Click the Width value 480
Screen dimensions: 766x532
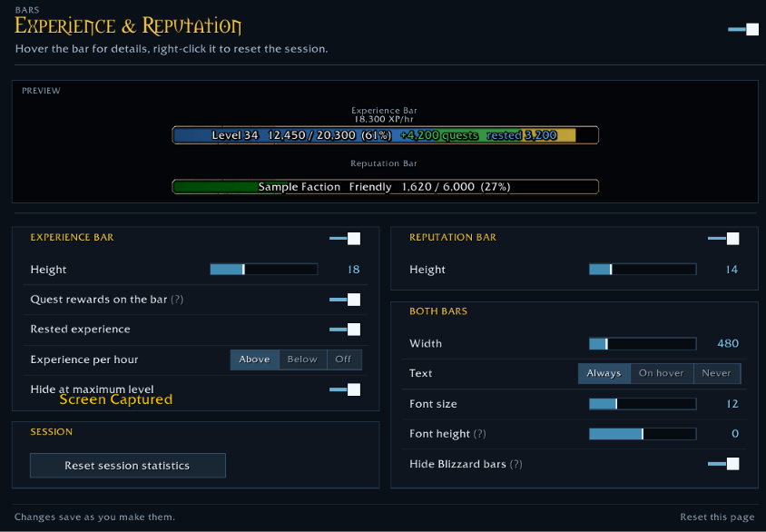click(728, 343)
